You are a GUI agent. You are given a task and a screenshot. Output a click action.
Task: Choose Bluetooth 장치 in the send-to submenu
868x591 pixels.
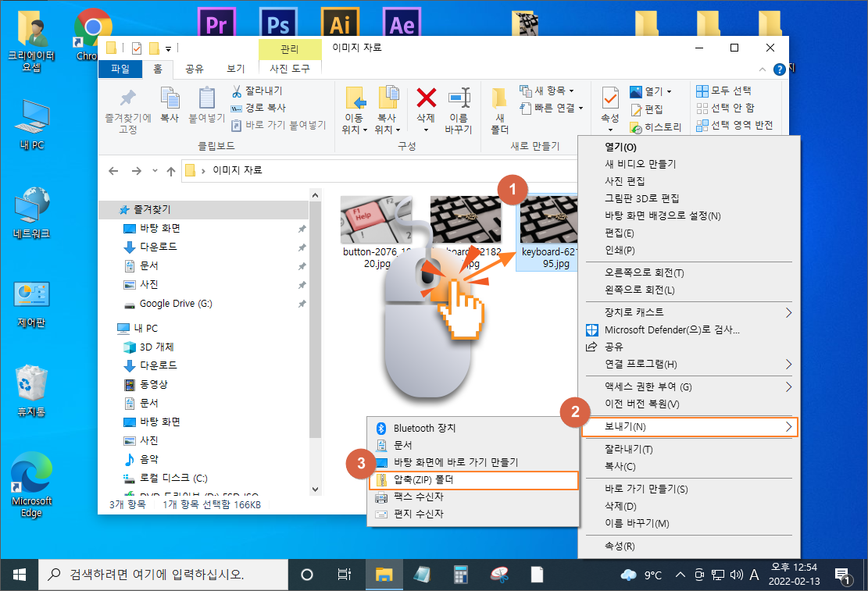[x=474, y=429]
